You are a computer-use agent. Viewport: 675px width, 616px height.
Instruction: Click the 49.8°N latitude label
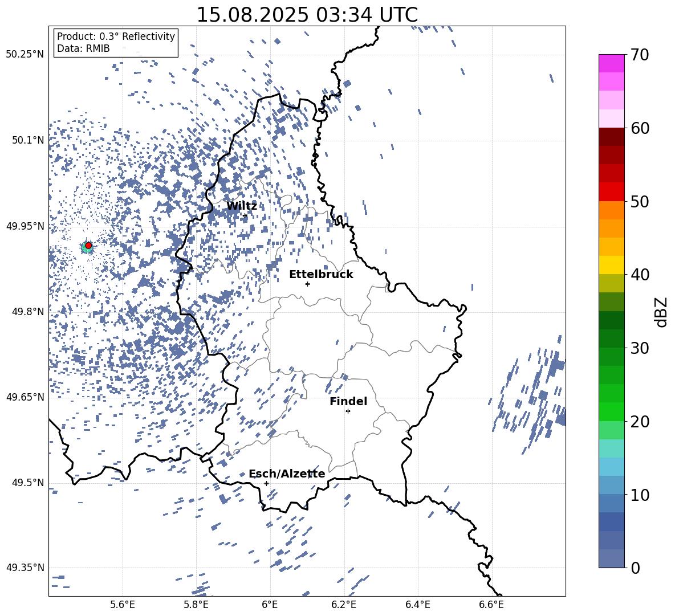(27, 312)
